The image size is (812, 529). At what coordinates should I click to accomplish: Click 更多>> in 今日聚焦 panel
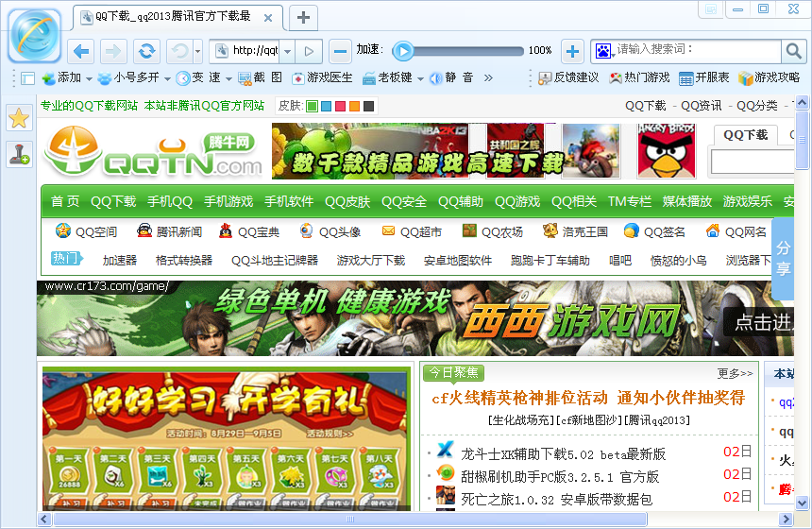tap(735, 373)
